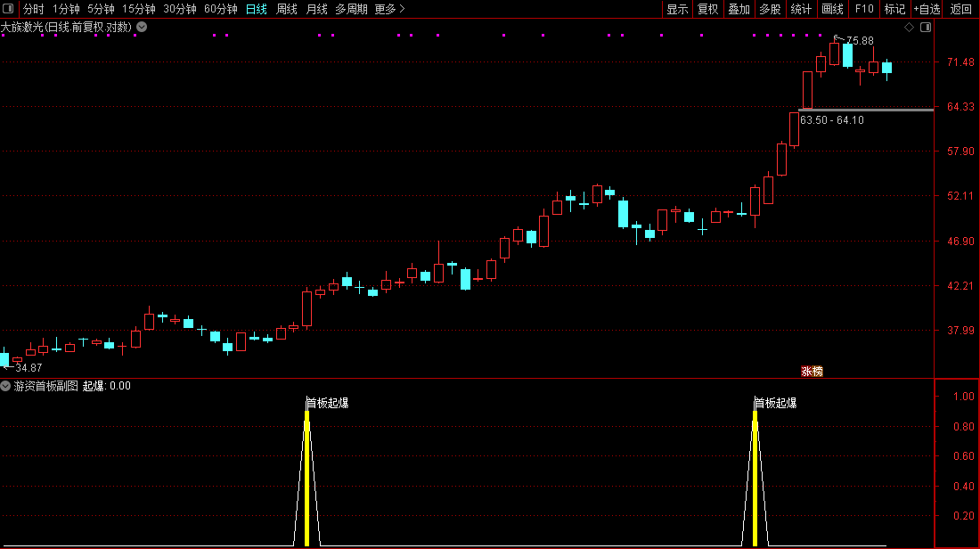Select the 5分钟 period tab

101,9
